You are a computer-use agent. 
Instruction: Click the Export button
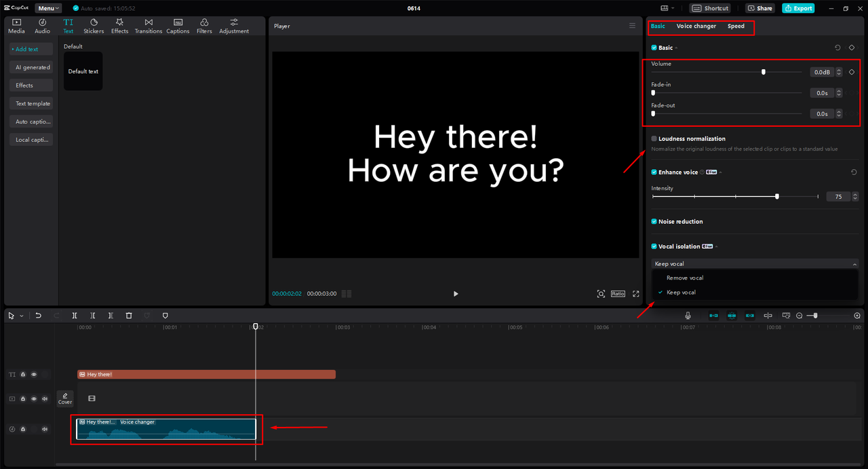click(798, 8)
